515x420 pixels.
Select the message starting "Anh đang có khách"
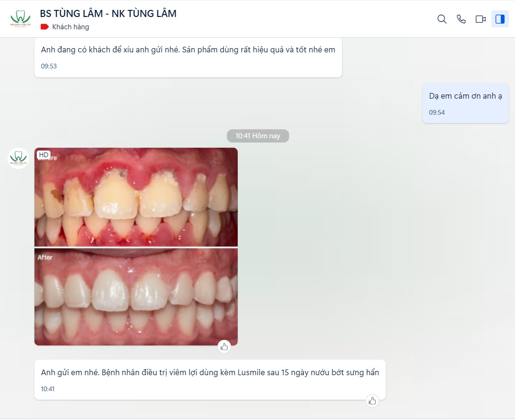click(x=188, y=50)
